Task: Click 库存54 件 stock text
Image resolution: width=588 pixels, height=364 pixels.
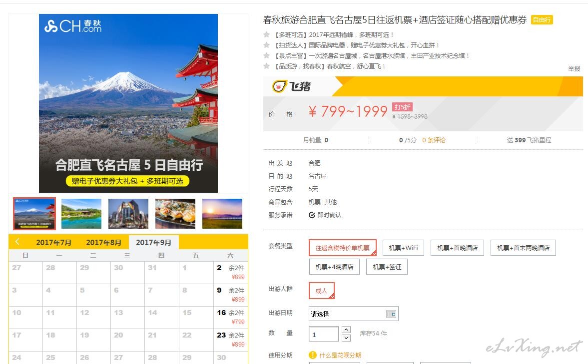Action: 373,333
